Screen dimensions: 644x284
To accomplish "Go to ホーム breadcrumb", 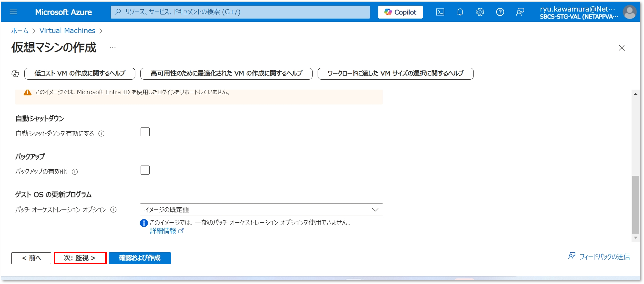I will pyautogui.click(x=20, y=31).
